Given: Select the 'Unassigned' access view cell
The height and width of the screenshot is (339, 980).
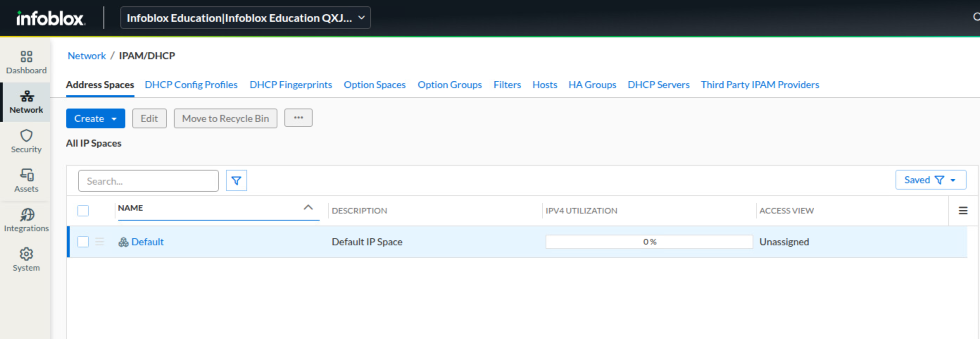Looking at the screenshot, I should (784, 242).
